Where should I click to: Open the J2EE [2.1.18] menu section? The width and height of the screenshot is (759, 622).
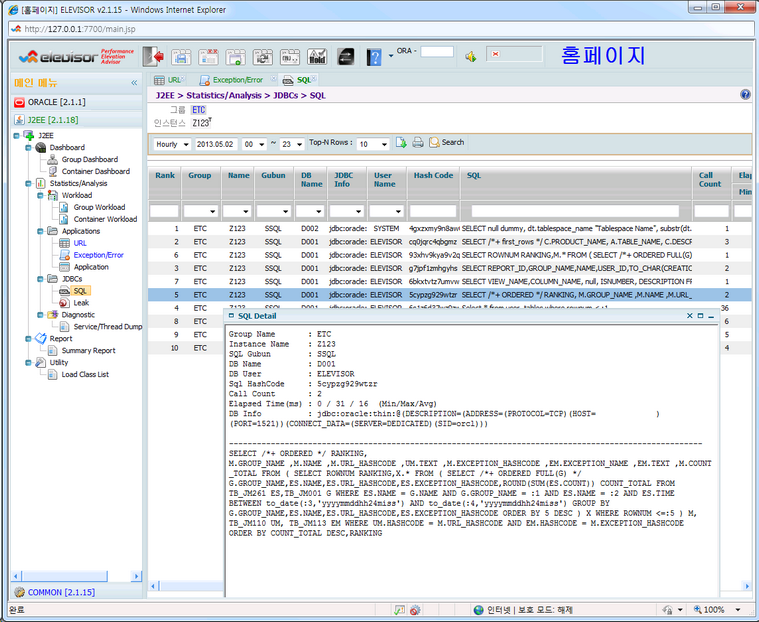[x=76, y=120]
